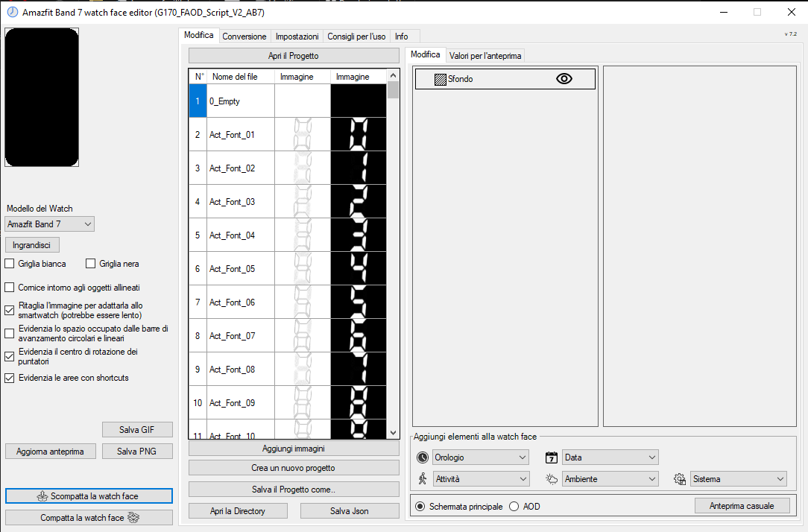The height and width of the screenshot is (532, 808).
Task: Toggle Cornice intorno agli oggetti allineati
Action: pyautogui.click(x=9, y=288)
